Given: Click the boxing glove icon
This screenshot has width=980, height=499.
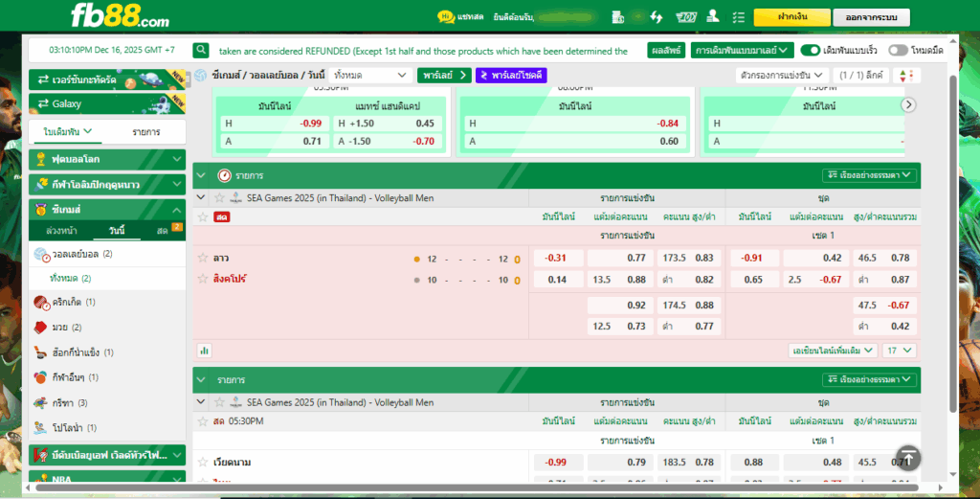Looking at the screenshot, I should (x=40, y=327).
